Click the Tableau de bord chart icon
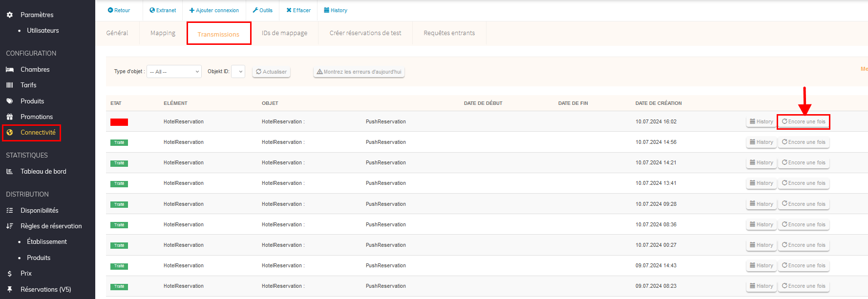 (10, 172)
